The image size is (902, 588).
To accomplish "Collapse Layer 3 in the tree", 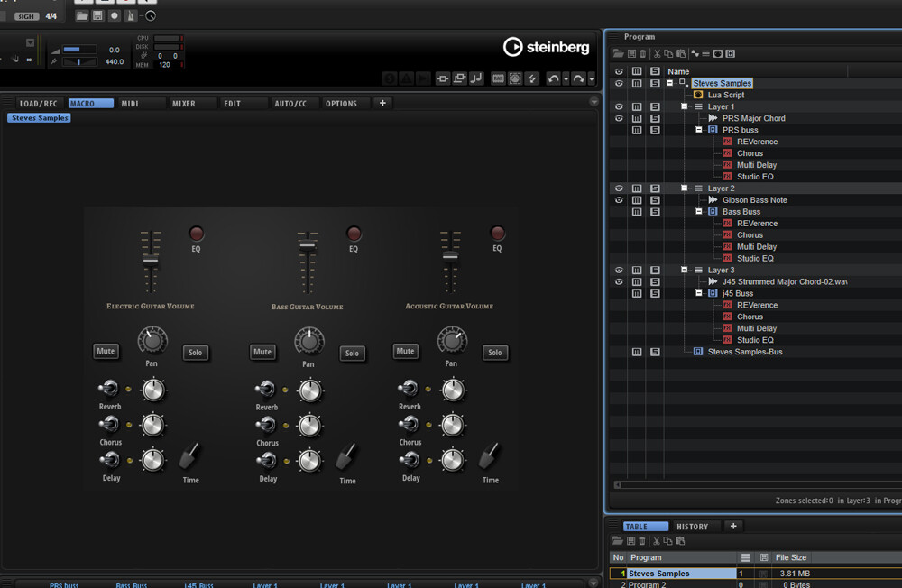I will [x=684, y=270].
